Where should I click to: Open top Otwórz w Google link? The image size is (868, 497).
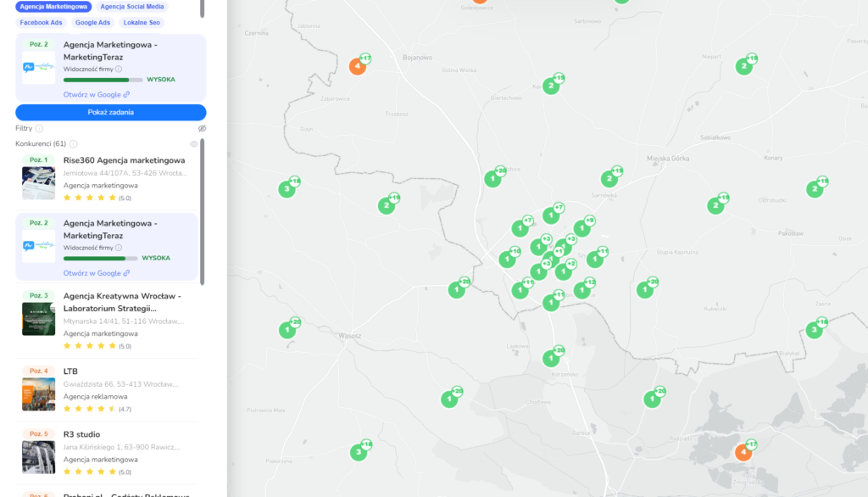click(96, 95)
